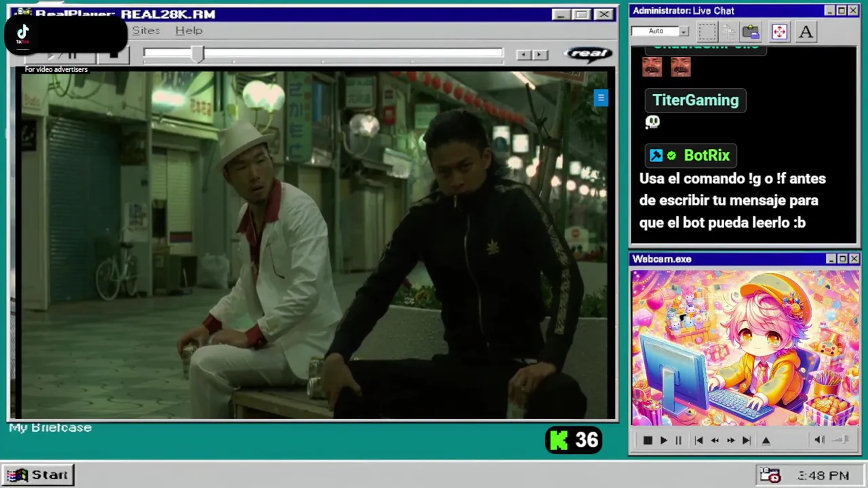Click the green verified check beside BotRix
The height and width of the screenshot is (488, 868).
671,156
